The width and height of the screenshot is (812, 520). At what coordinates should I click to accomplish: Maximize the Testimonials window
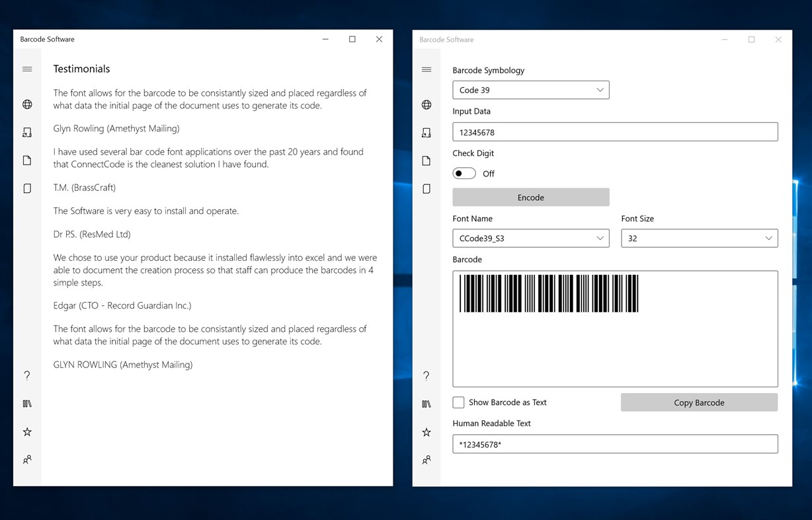(x=352, y=39)
